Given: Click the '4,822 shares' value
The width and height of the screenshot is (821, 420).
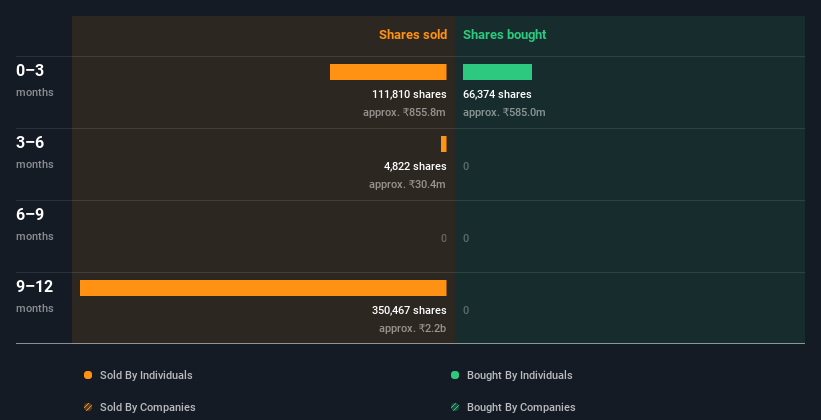Looking at the screenshot, I should [x=415, y=167].
